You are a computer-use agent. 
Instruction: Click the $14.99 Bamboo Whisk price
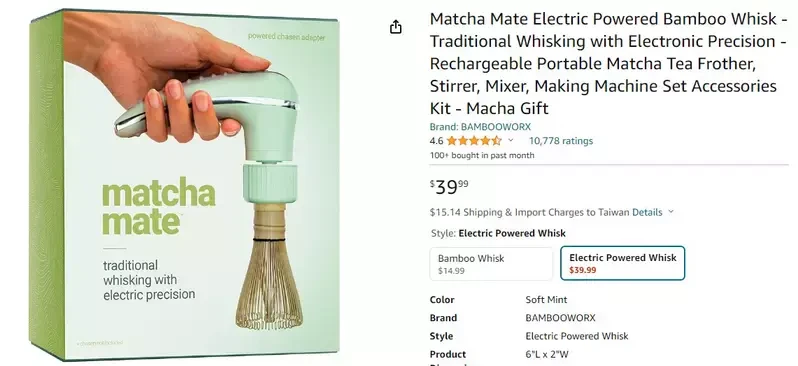click(451, 271)
